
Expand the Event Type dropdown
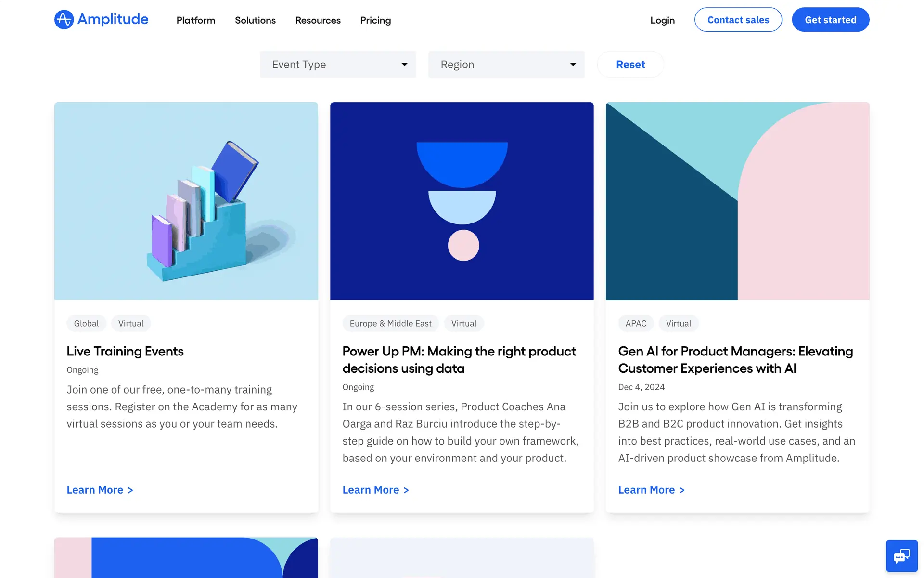click(338, 65)
